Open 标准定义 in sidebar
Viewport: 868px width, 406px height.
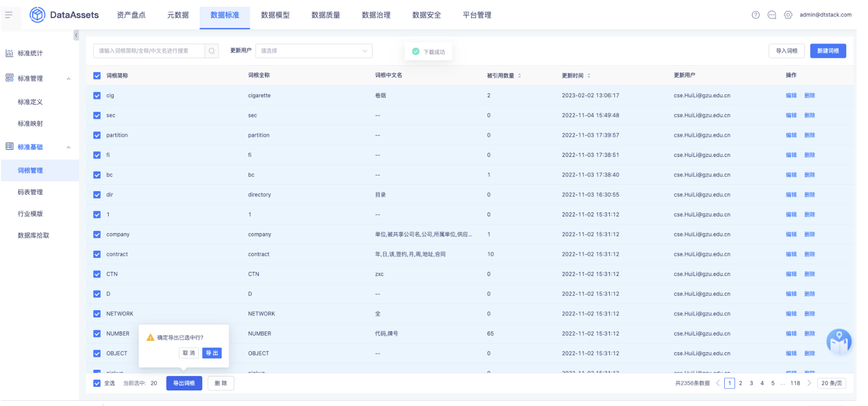pos(31,102)
